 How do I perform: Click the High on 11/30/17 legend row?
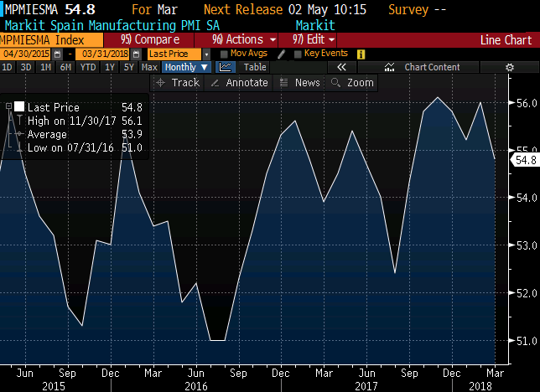coord(85,121)
